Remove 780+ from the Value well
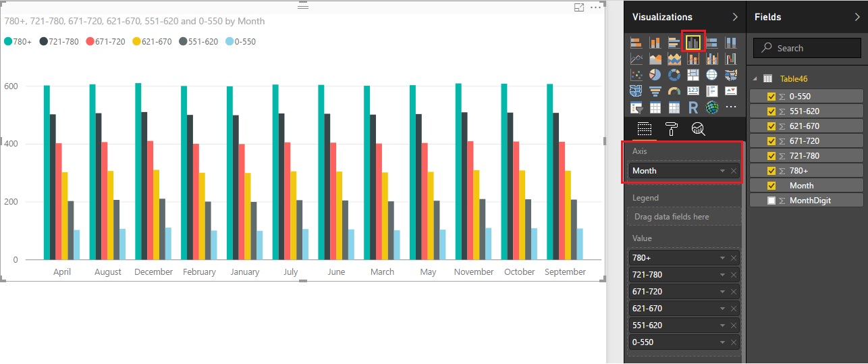The width and height of the screenshot is (868, 364). (x=734, y=258)
